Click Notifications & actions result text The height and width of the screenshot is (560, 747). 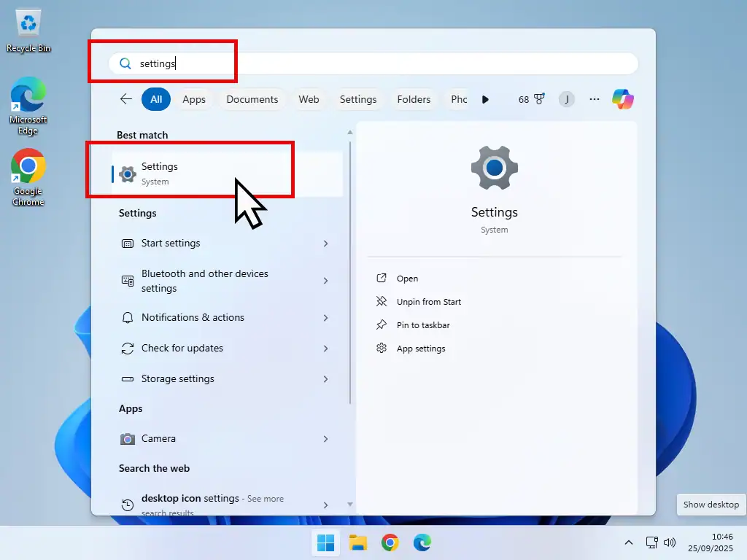[193, 318]
